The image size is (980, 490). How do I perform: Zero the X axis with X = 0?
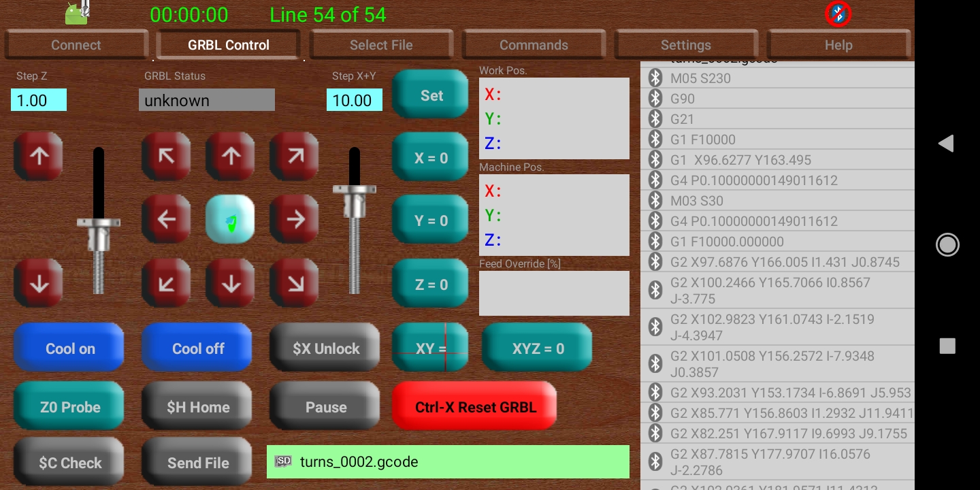[431, 158]
